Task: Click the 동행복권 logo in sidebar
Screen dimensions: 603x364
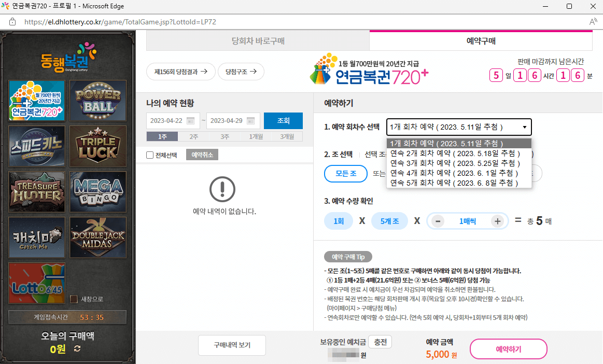Action: [x=68, y=58]
